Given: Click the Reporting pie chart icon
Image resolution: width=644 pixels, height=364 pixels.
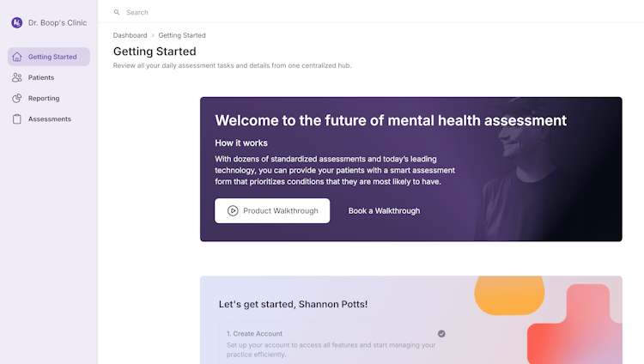Looking at the screenshot, I should (17, 98).
